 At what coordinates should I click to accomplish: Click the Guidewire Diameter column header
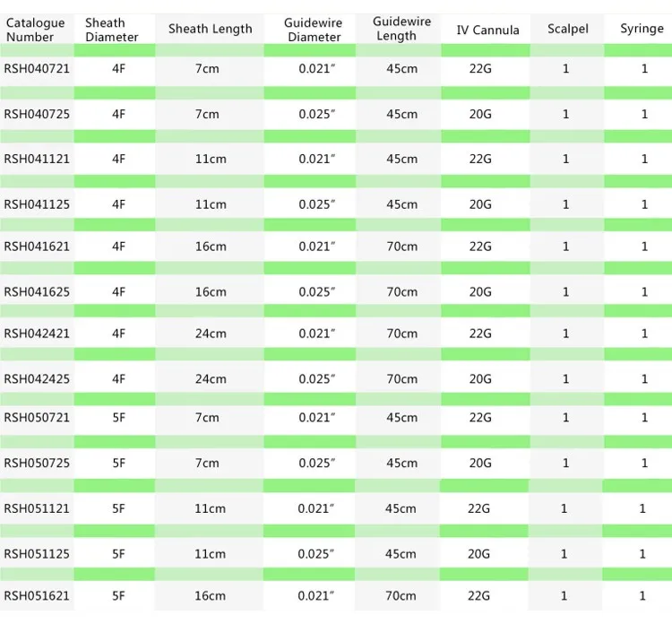point(314,30)
